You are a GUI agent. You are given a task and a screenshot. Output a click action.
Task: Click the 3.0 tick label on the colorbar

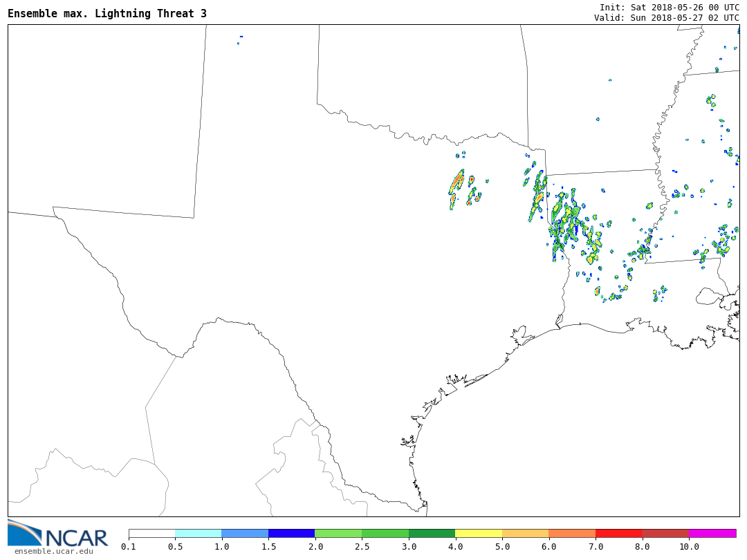[409, 547]
